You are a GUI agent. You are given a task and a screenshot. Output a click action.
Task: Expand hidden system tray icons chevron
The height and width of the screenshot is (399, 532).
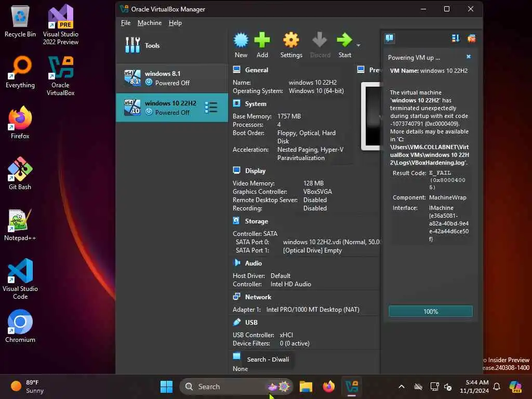402,387
